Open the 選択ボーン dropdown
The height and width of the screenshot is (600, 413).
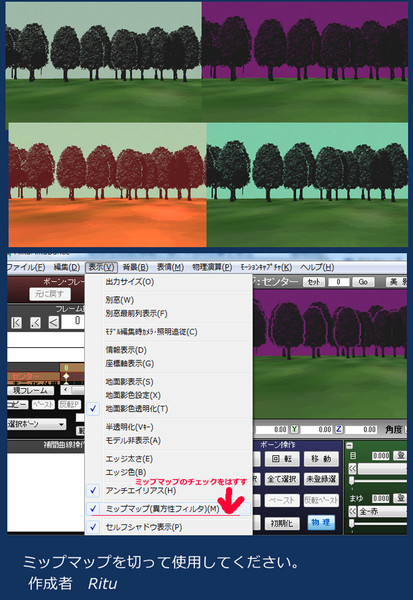[36, 424]
